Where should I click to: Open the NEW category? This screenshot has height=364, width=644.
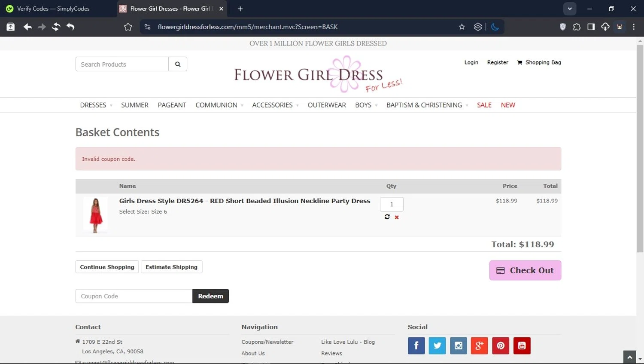click(x=508, y=105)
